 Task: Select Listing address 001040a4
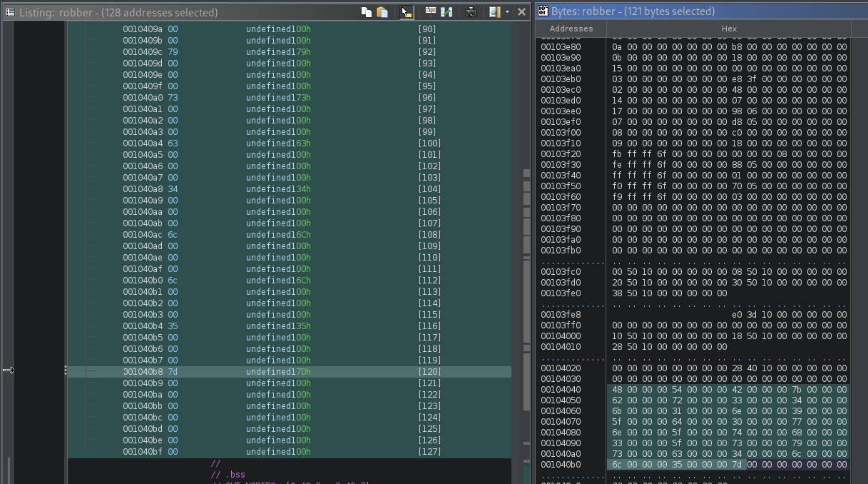[143, 143]
